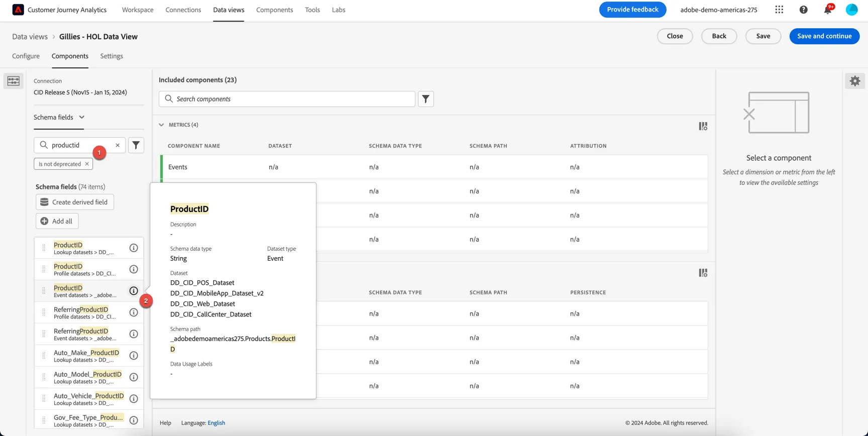Viewport: 868px width, 436px height.
Task: Click the Data views breadcrumb link
Action: [30, 37]
